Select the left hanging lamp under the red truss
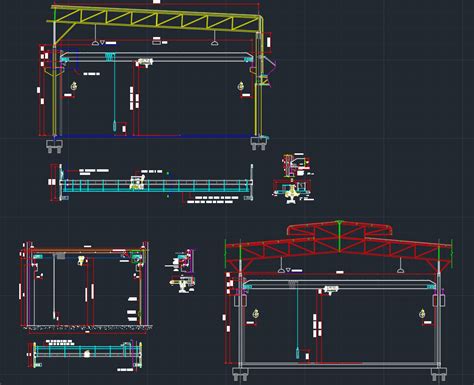The width and height of the screenshot is (474, 385). pyautogui.click(x=282, y=265)
